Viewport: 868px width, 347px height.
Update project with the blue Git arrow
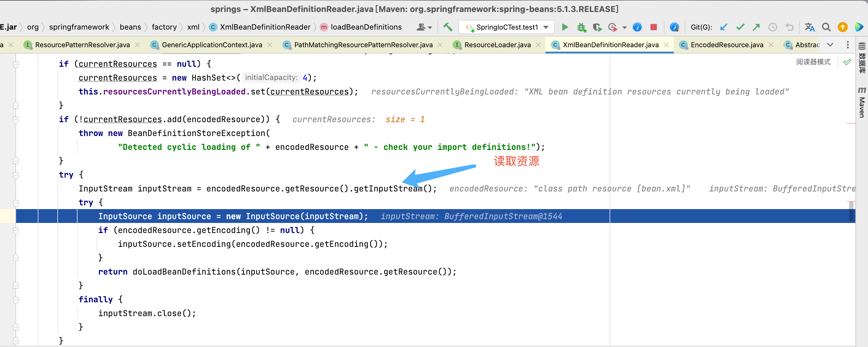723,27
